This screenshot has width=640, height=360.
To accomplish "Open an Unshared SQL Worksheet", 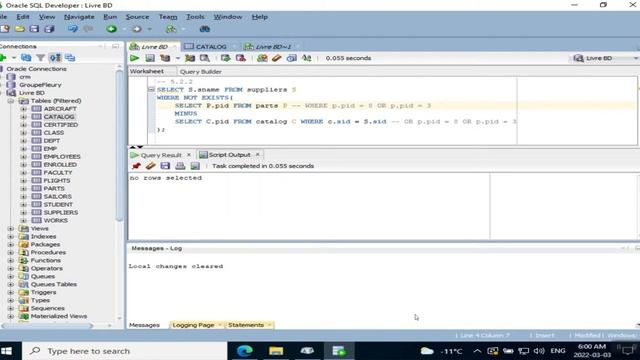I will tap(262, 58).
